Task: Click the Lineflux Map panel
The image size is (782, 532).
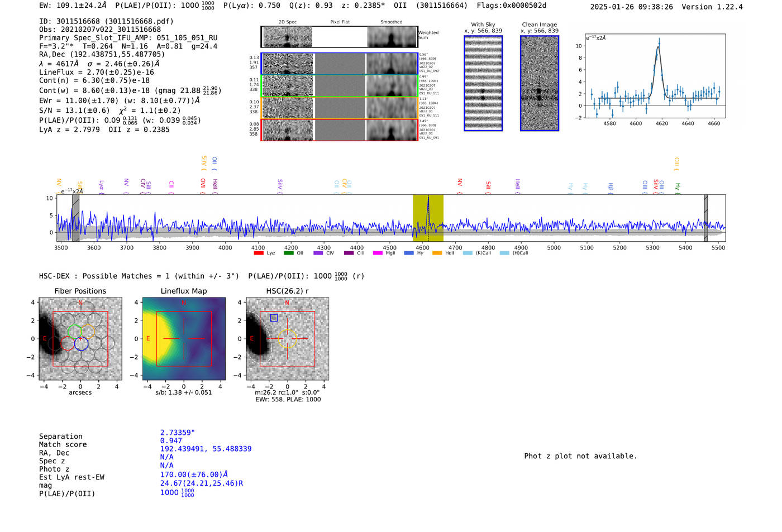Action: point(184,339)
